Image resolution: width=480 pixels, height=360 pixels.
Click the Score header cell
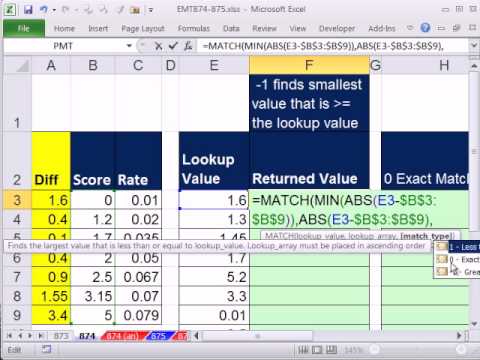click(x=93, y=161)
